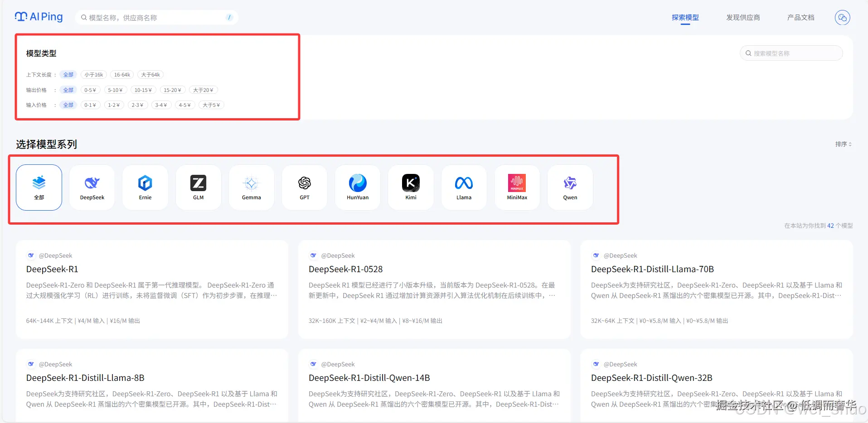Switch to the 探索模型 tab
This screenshot has width=868, height=423.
click(685, 18)
